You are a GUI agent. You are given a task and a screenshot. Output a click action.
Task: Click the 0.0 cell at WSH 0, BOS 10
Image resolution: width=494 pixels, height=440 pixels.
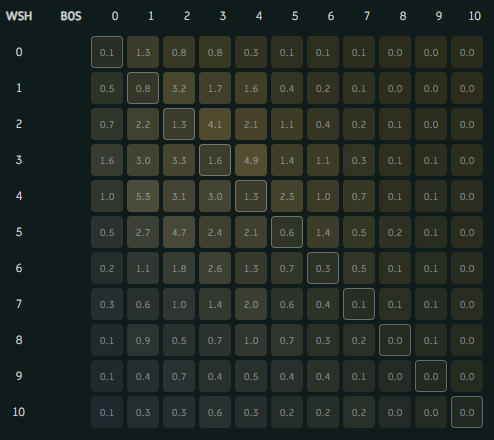click(467, 52)
